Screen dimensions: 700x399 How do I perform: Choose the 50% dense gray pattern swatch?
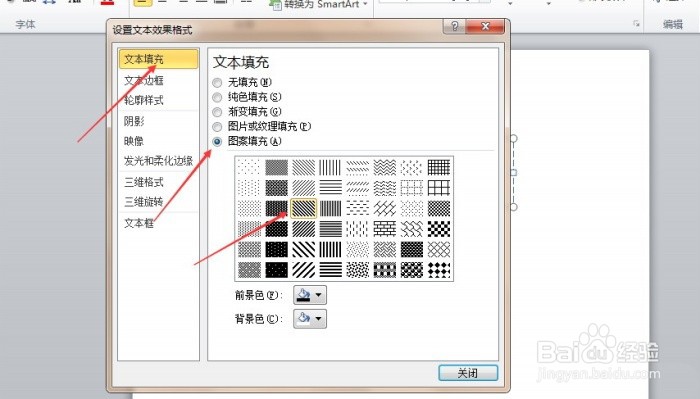pyautogui.click(x=276, y=168)
